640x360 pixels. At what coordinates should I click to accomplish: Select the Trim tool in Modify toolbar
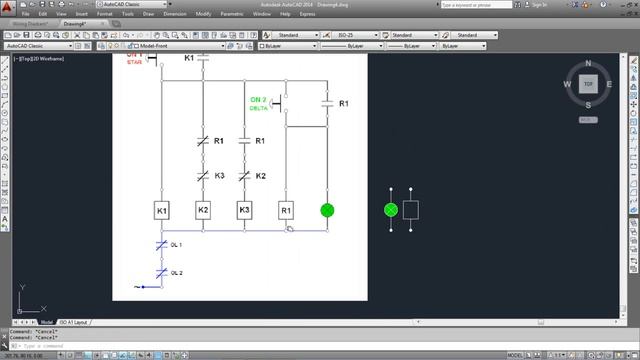pyautogui.click(x=633, y=140)
